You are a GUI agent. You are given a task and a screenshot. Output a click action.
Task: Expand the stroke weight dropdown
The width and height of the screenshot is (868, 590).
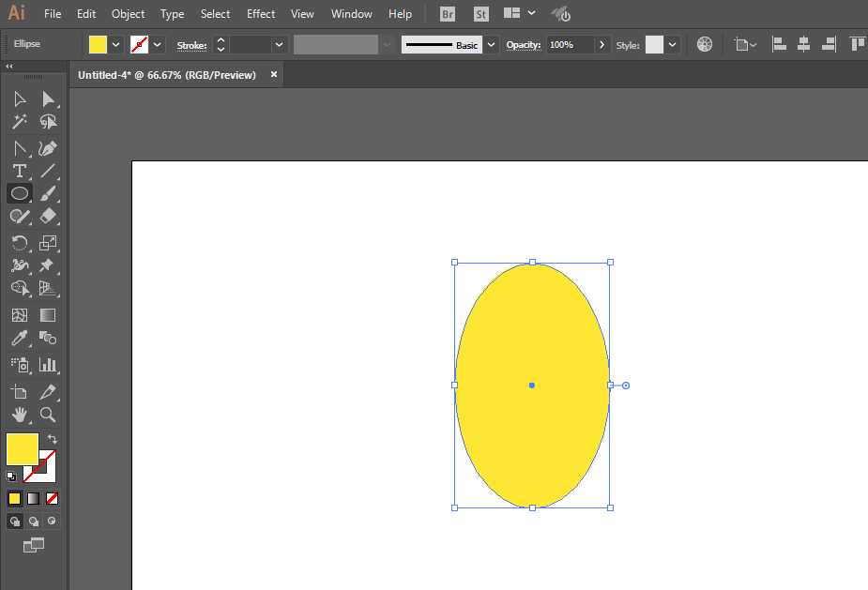279,44
